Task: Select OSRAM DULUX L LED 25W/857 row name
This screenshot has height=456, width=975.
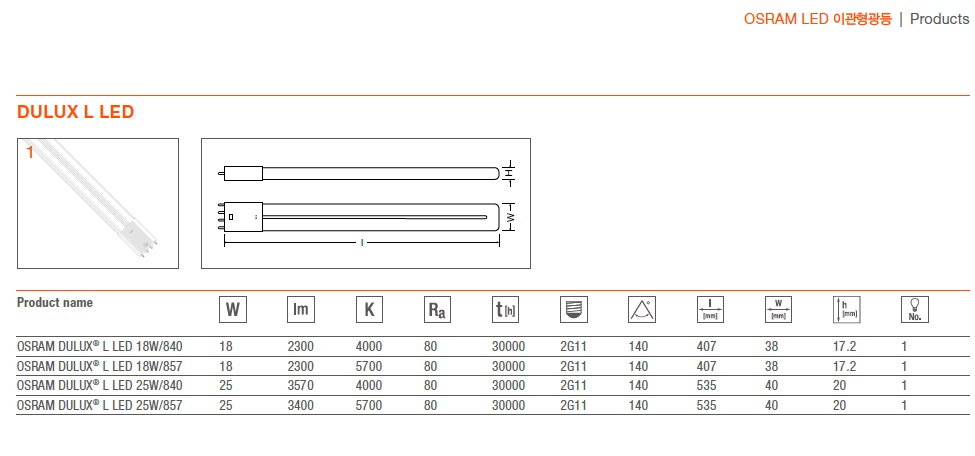Action: pos(99,406)
